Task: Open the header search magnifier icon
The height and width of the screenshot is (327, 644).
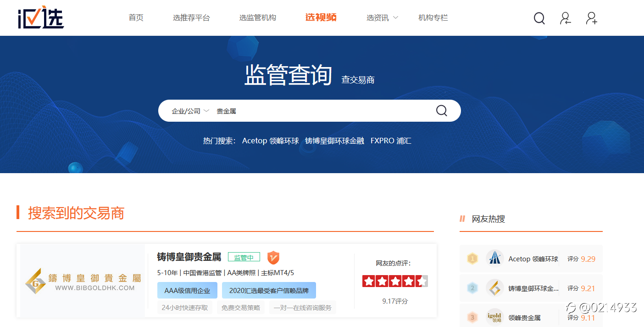Action: point(539,18)
